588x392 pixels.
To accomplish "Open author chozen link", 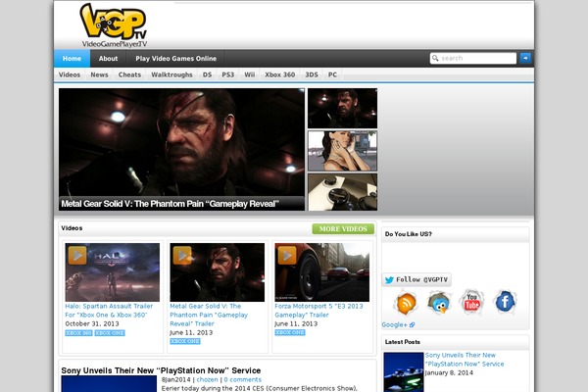I will (207, 379).
